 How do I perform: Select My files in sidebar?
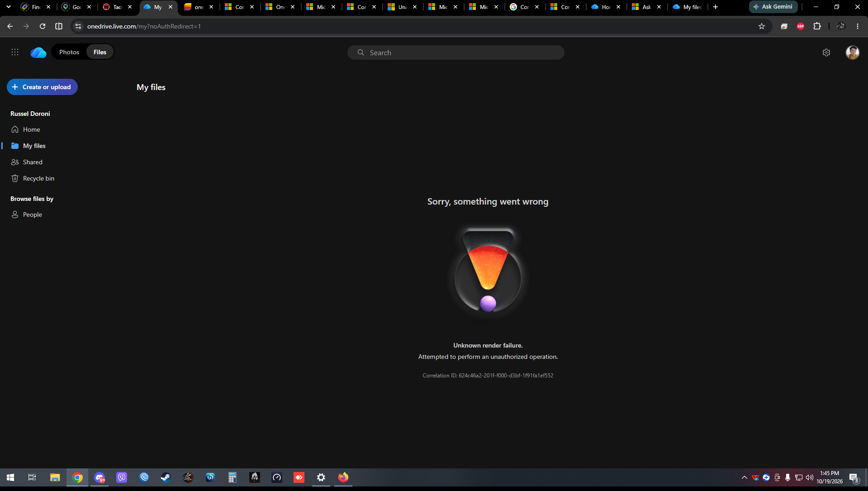click(34, 146)
